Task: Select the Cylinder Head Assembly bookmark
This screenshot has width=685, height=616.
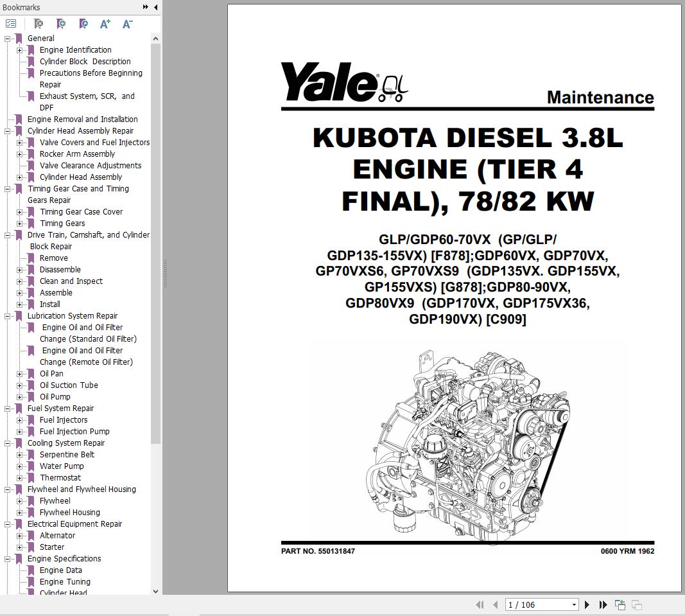Action: coord(81,177)
